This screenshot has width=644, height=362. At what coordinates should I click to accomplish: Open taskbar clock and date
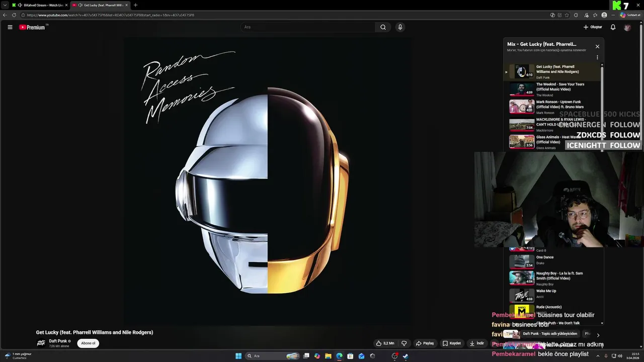tap(633, 356)
